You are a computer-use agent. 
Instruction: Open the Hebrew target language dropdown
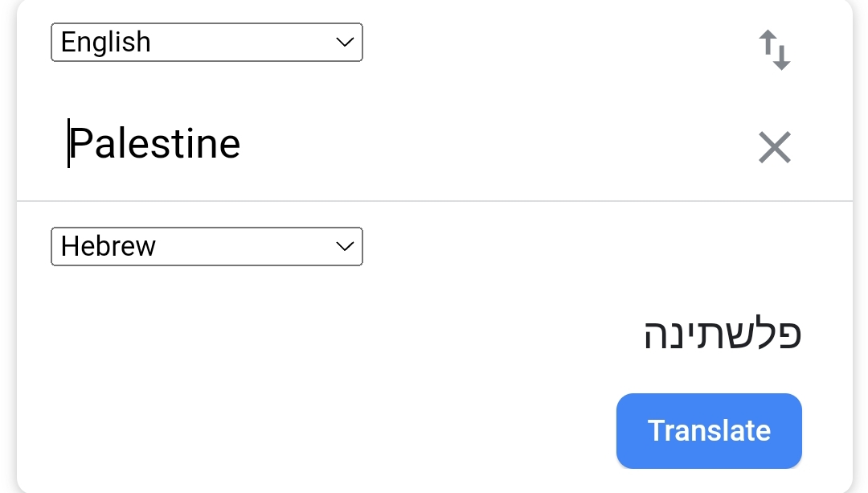[207, 246]
